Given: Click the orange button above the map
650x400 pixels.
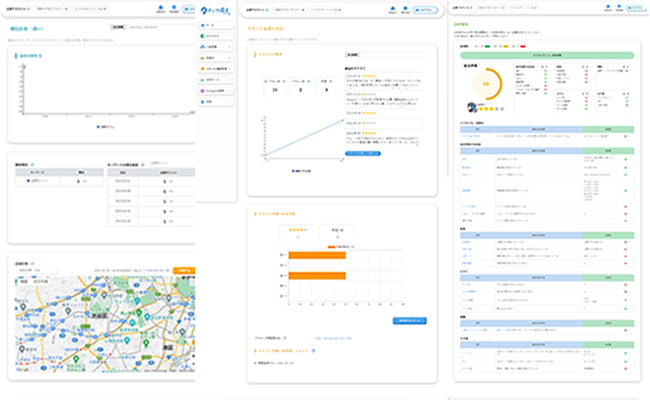Looking at the screenshot, I should (x=184, y=270).
